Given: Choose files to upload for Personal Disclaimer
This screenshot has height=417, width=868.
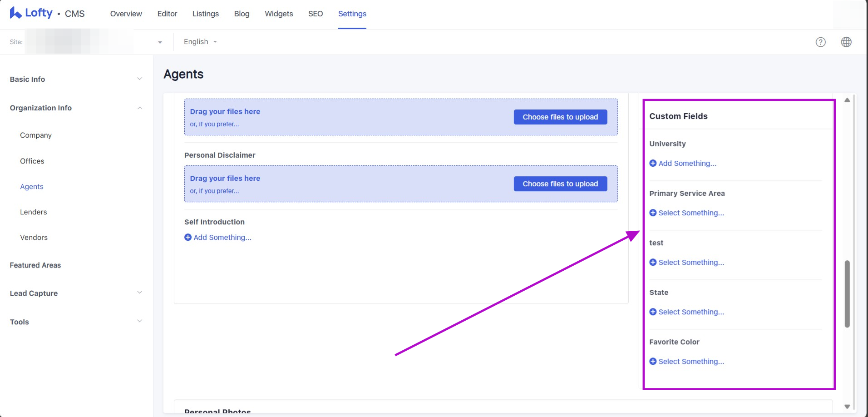Looking at the screenshot, I should tap(560, 184).
